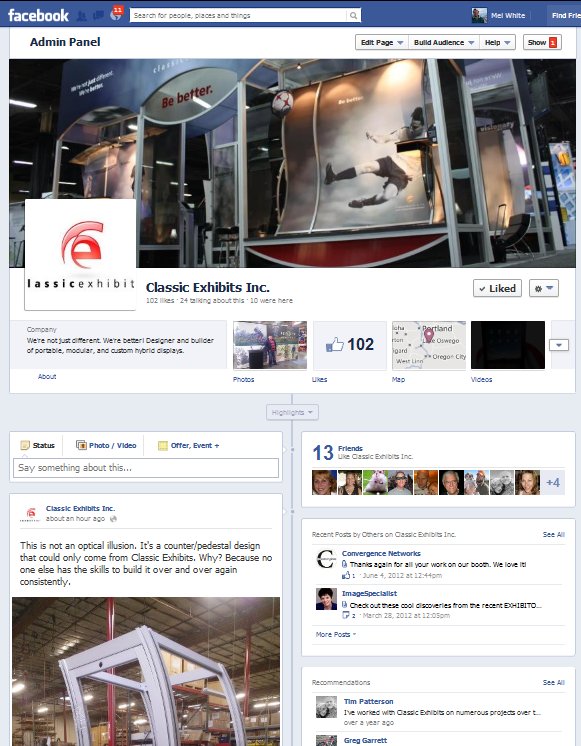Click the thumbs-up Likes box showing 102
581x746 pixels.
[350, 345]
